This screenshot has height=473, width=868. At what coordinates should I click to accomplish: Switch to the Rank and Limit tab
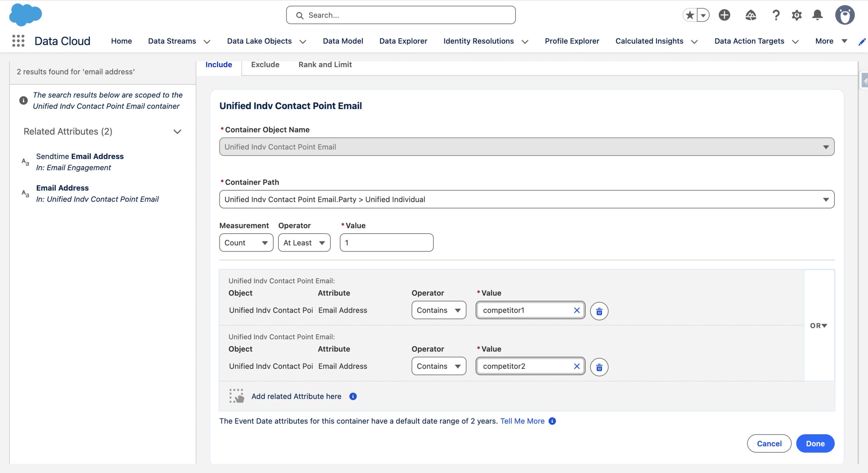click(x=325, y=64)
